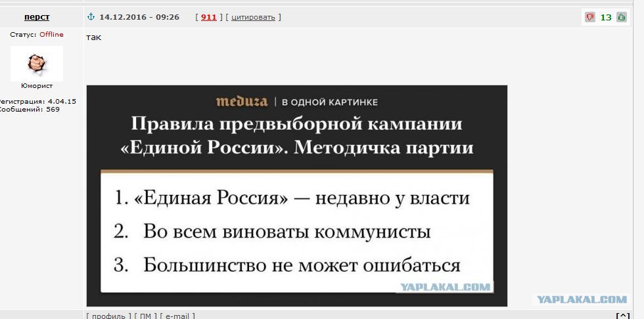This screenshot has height=319, width=644.
Task: Click the anchor permalink icon beside the date
Action: (91, 17)
